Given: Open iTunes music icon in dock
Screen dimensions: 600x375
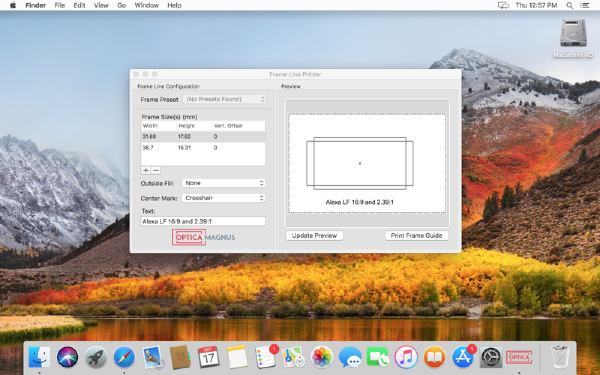Looking at the screenshot, I should tap(406, 357).
